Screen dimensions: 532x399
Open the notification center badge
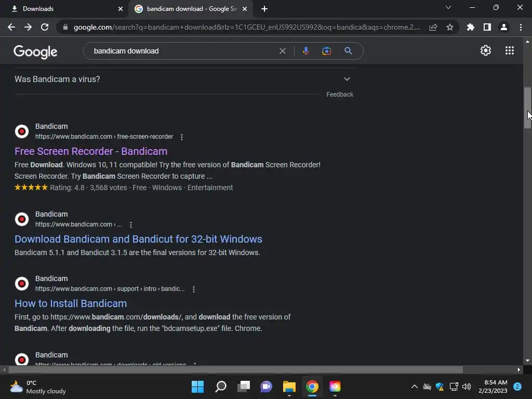pos(517,387)
